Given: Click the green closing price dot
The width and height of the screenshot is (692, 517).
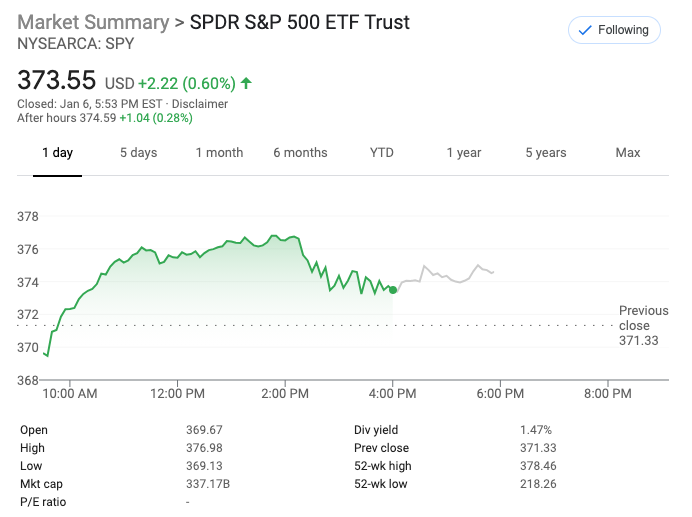Looking at the screenshot, I should click(x=393, y=290).
